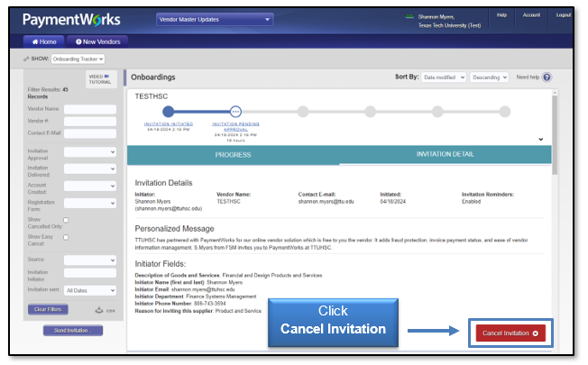Screen dimensions: 588x365
Task: Open the Invitation Delivered filter dropdown
Action: [90, 169]
